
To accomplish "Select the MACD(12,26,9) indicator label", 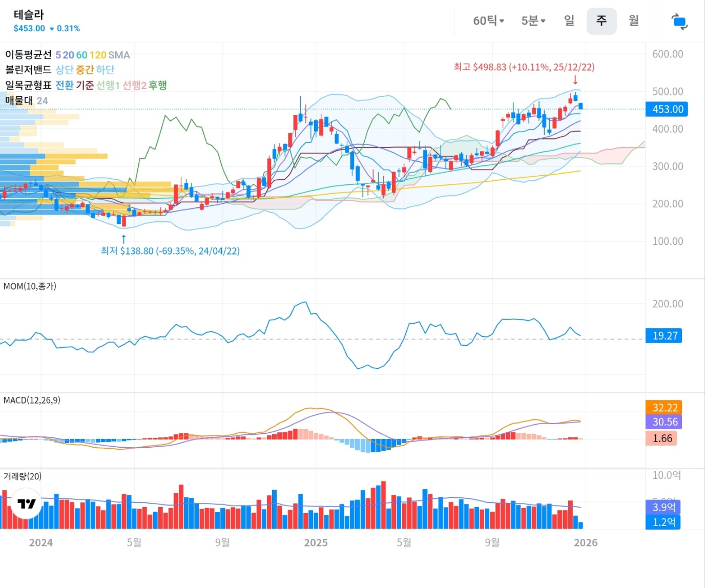I will coord(32,400).
